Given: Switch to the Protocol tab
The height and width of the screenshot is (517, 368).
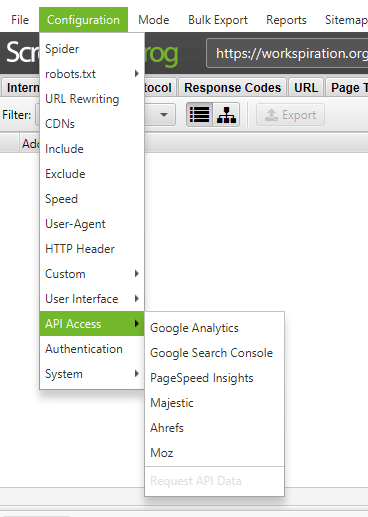Looking at the screenshot, I should pyautogui.click(x=159, y=88).
